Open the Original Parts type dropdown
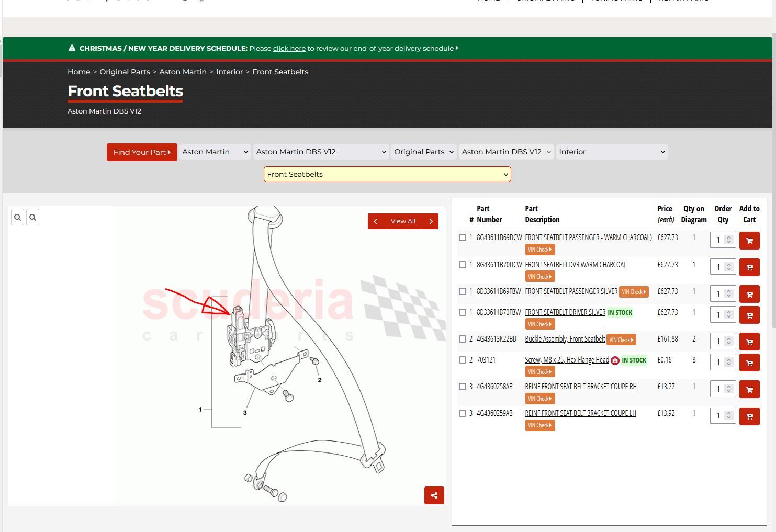This screenshot has width=776, height=532. pyautogui.click(x=423, y=152)
